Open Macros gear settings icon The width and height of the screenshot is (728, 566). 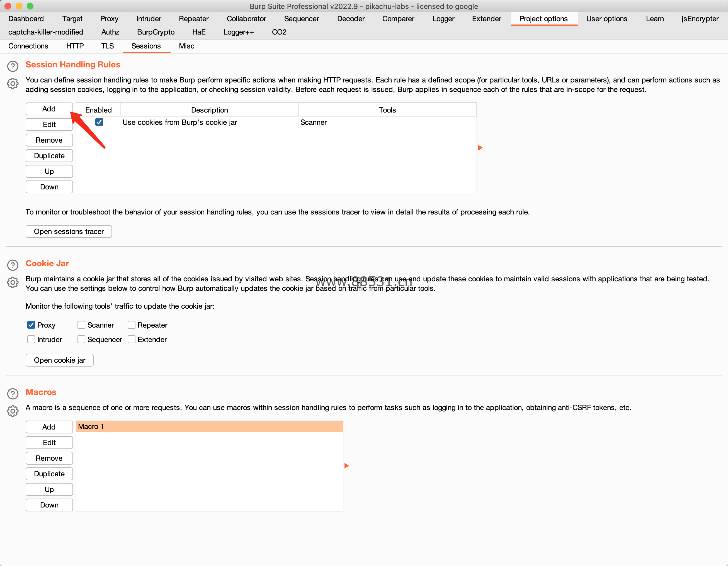tap(13, 411)
